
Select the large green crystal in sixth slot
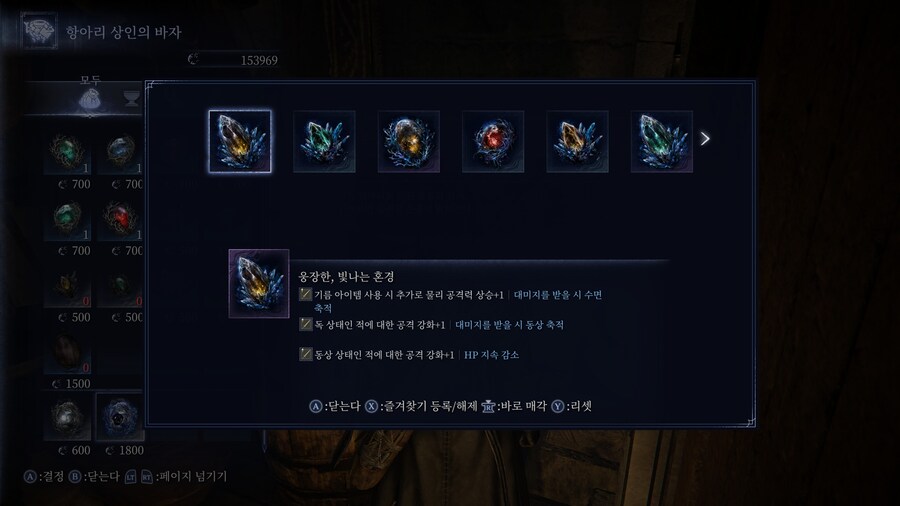662,141
